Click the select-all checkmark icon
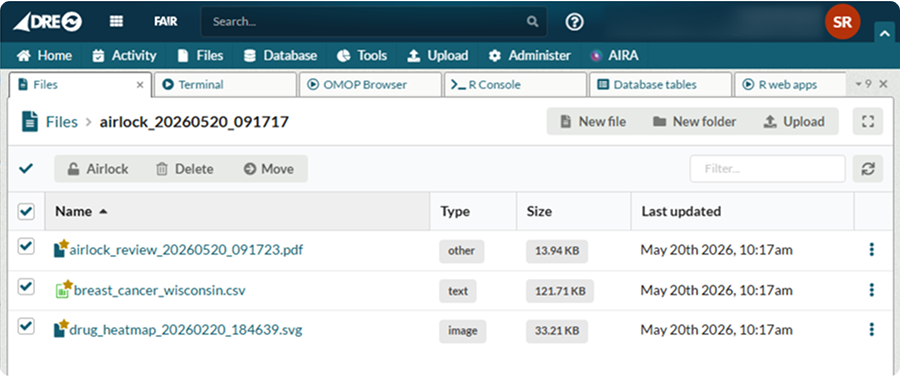The height and width of the screenshot is (376, 900). 26,169
